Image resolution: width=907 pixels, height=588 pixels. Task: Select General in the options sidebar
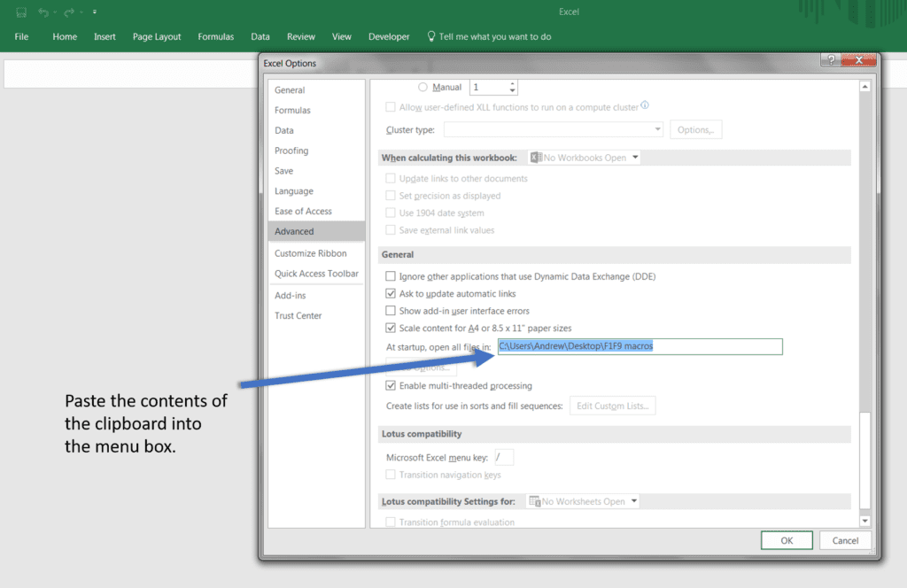(316, 90)
